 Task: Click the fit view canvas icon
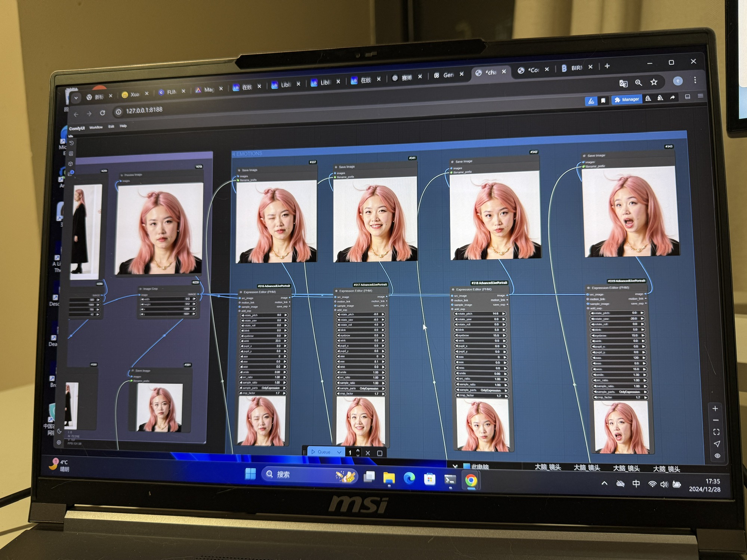716,432
